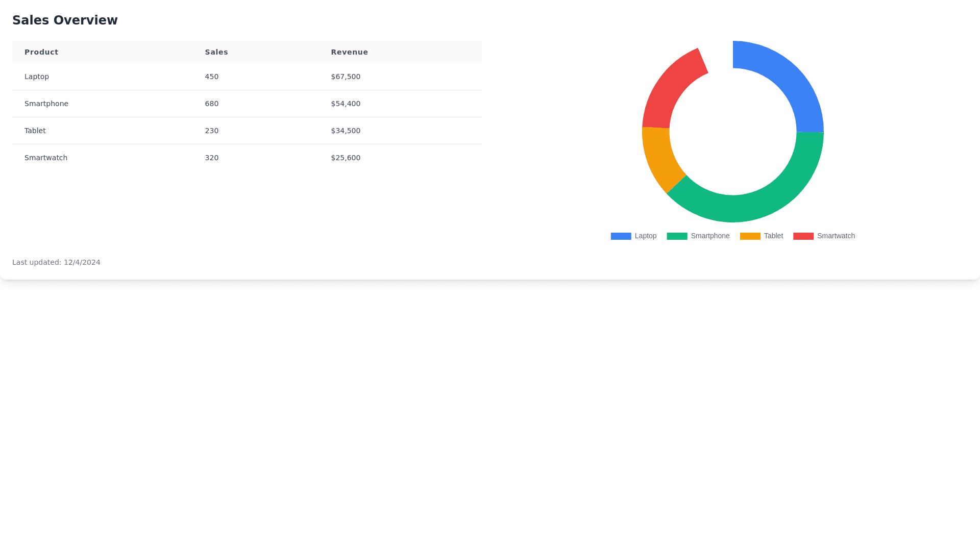Toggle the Smartphone legend item

tap(709, 236)
